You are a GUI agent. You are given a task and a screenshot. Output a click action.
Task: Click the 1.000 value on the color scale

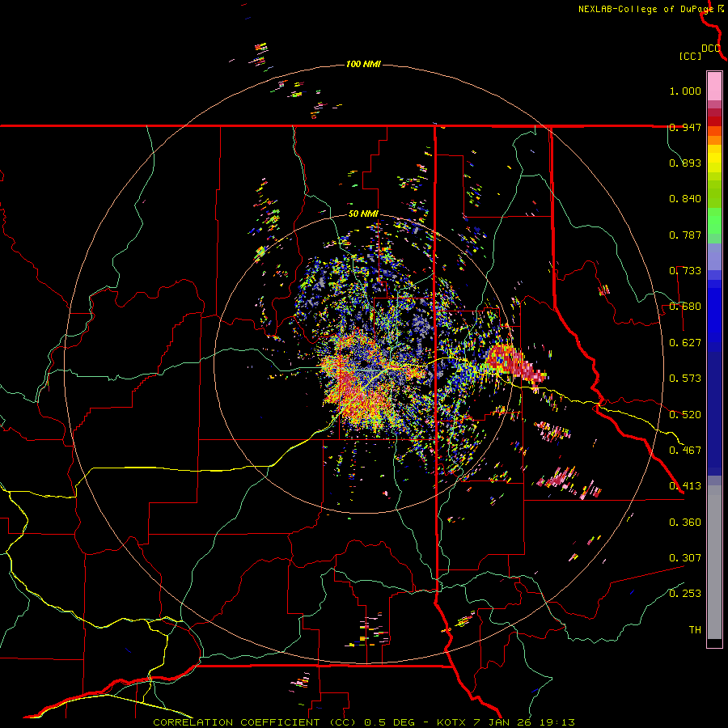(685, 91)
